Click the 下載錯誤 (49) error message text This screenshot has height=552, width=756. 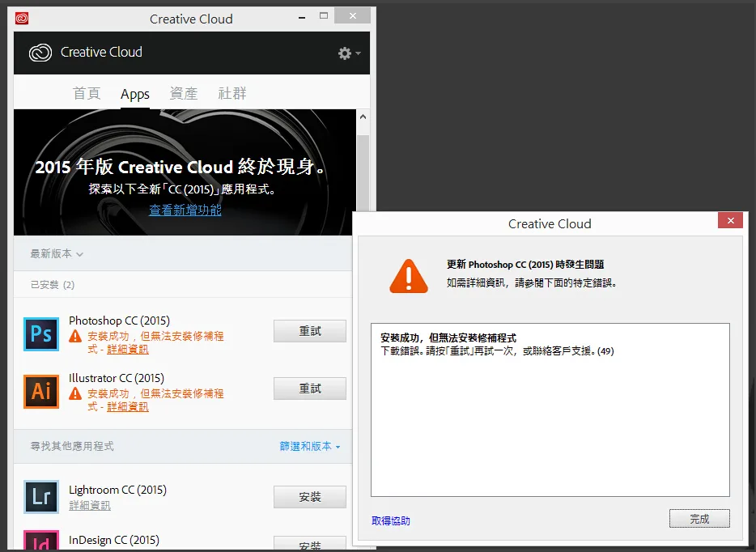click(x=497, y=351)
